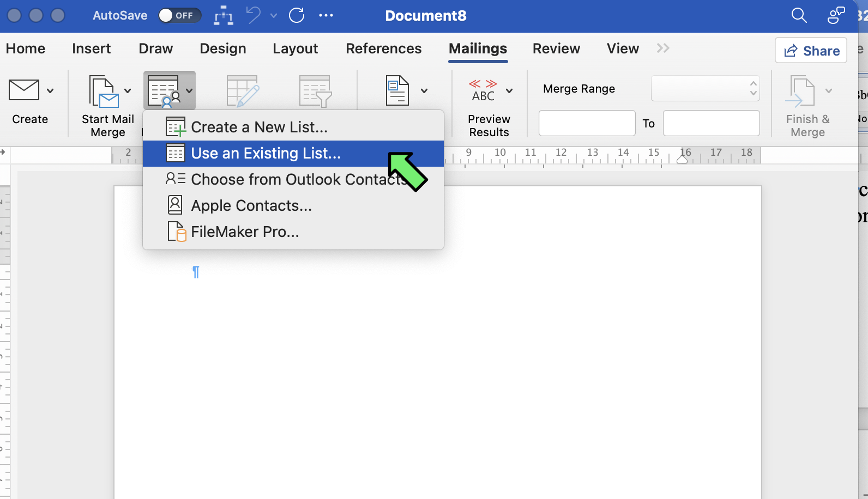Click the Edit Recipient List icon
868x499 pixels.
pos(243,91)
